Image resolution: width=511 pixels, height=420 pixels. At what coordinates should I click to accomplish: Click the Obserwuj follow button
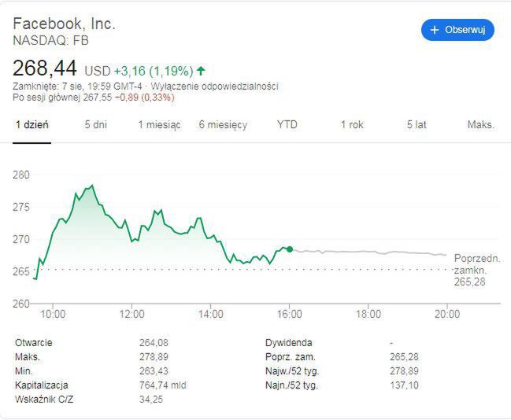[457, 30]
